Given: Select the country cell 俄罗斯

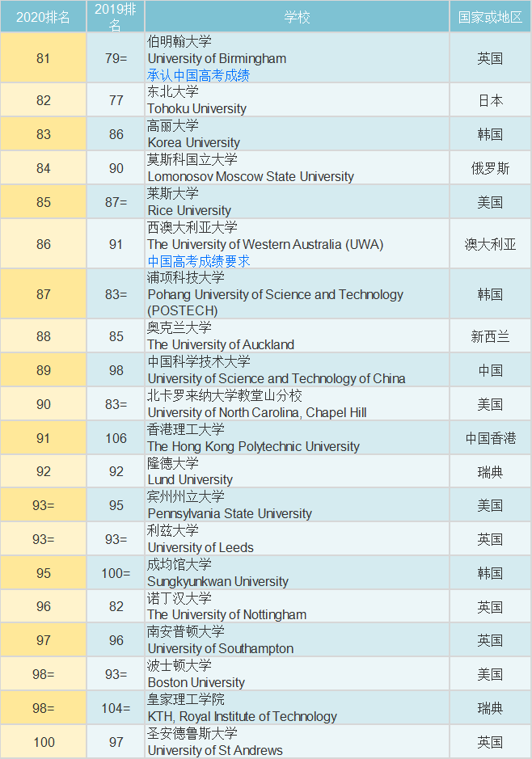Looking at the screenshot, I should coord(491,168).
